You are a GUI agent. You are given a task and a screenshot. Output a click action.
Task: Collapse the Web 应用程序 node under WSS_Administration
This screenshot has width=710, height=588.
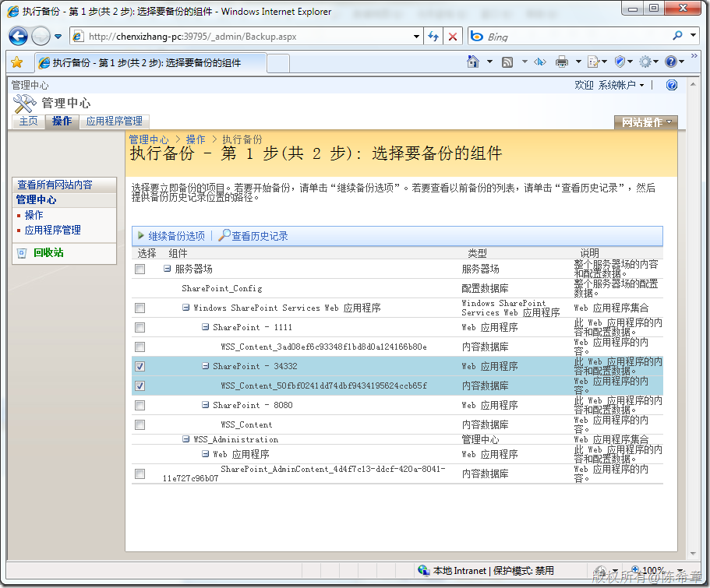(x=206, y=453)
